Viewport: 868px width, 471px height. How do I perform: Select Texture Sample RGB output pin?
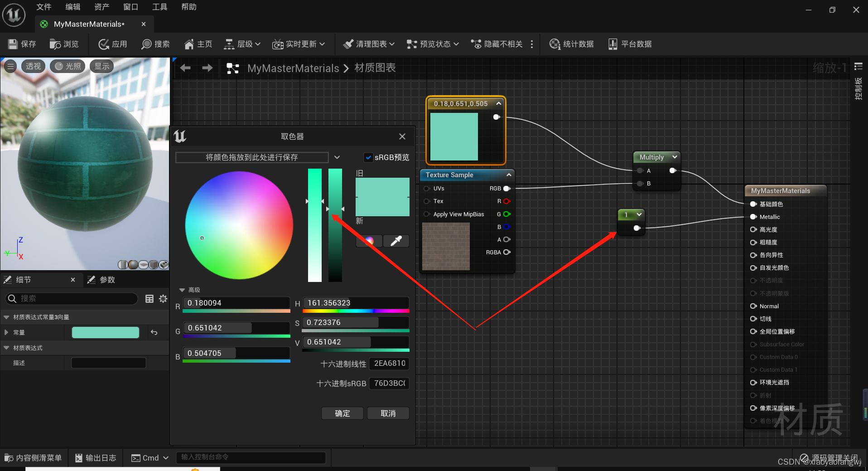507,189
